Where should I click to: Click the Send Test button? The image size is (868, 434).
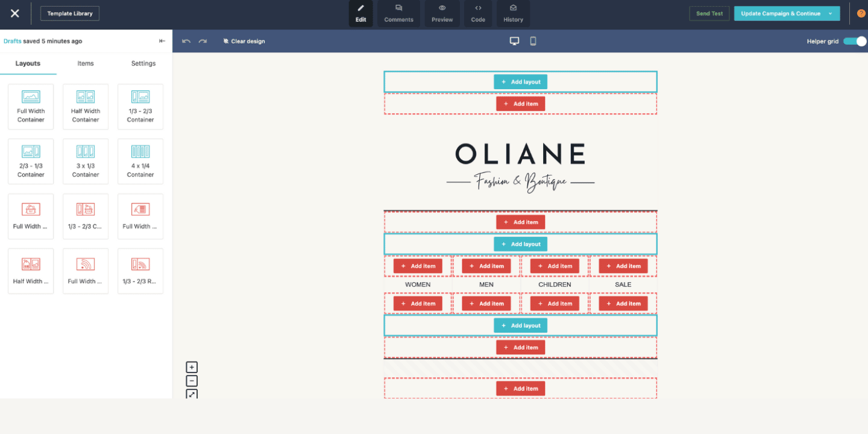(x=709, y=13)
